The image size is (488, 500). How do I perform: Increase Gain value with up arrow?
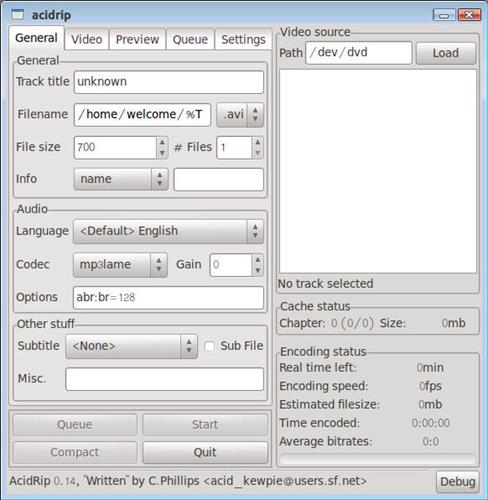[257, 260]
